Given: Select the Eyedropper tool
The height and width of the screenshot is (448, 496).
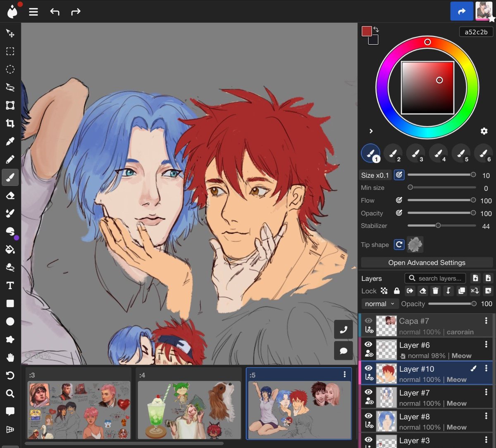Looking at the screenshot, I should [10, 142].
